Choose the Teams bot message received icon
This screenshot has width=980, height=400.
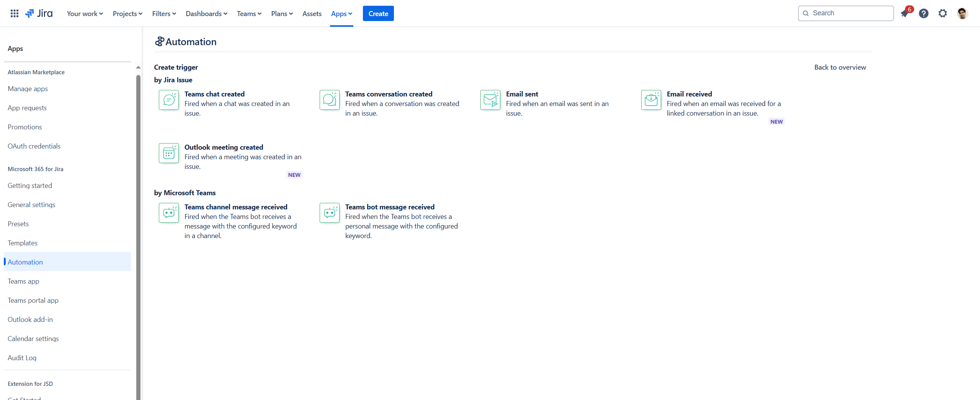coord(330,213)
